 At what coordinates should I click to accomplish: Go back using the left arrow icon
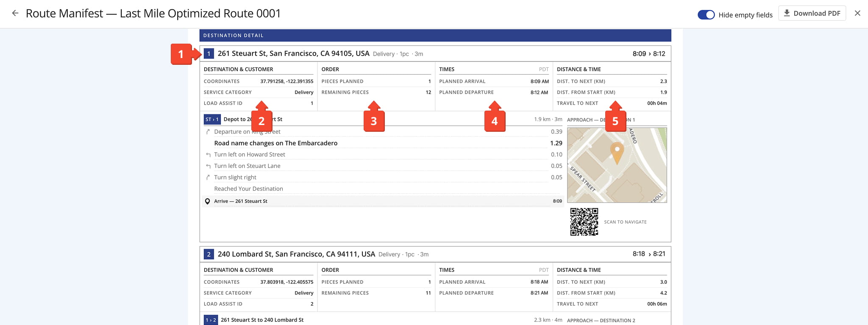click(x=15, y=13)
